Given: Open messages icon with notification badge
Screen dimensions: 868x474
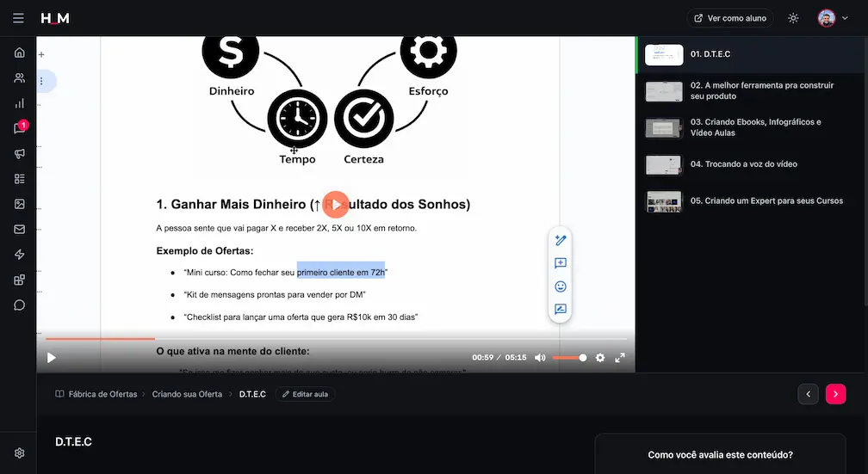Looking at the screenshot, I should pos(19,128).
